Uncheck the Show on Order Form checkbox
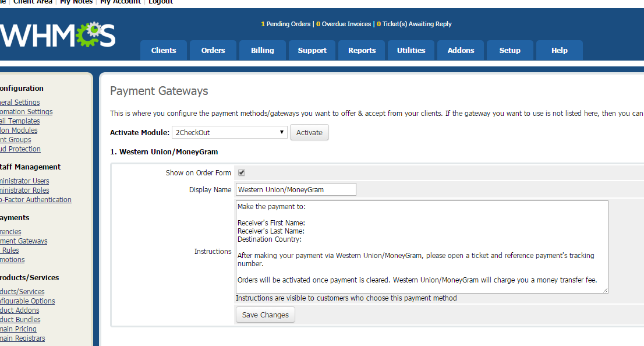This screenshot has width=644, height=346. point(242,172)
